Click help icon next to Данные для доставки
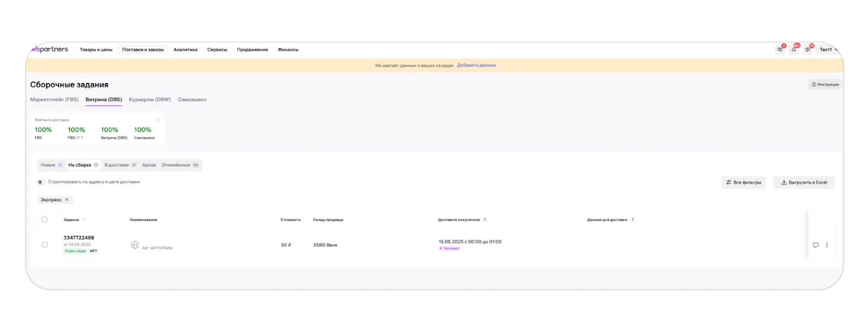868x332 pixels. click(x=633, y=220)
